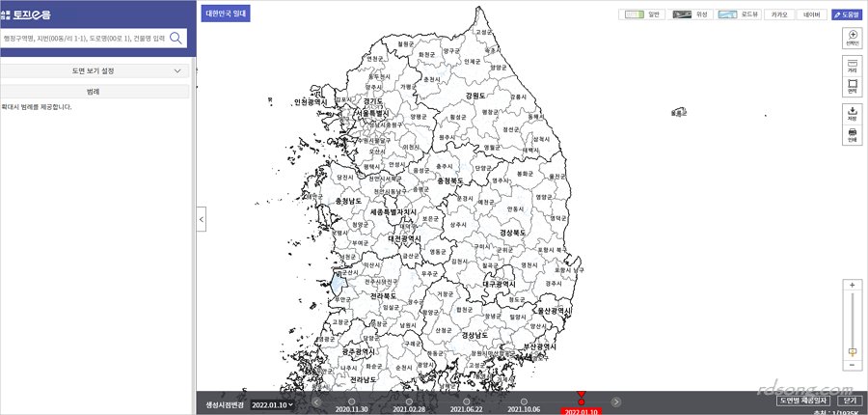Open the 선택확인 selection check tool
Viewport: 868px width, 415px height.
tap(852, 37)
